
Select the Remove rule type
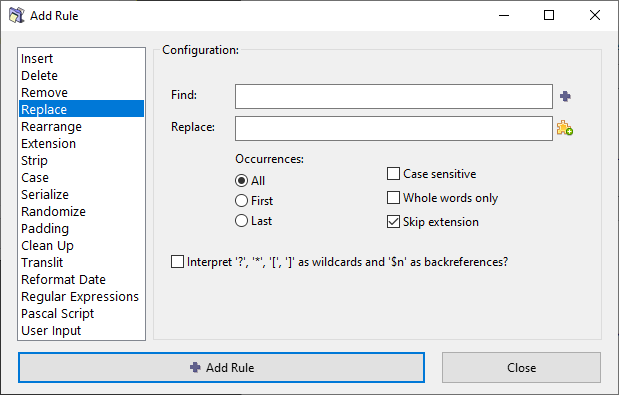point(81,92)
